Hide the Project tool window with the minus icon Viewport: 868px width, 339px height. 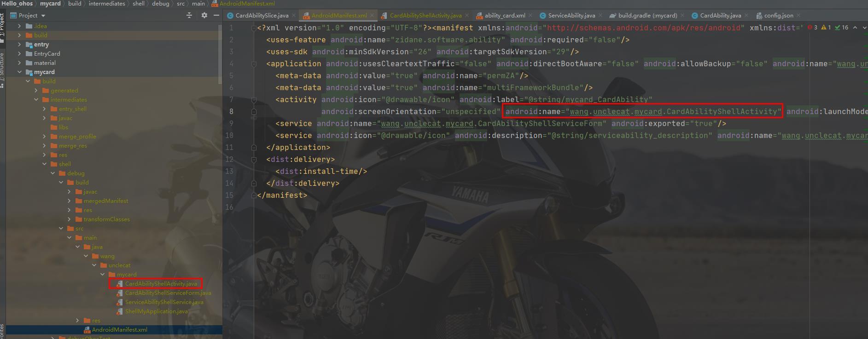click(216, 15)
